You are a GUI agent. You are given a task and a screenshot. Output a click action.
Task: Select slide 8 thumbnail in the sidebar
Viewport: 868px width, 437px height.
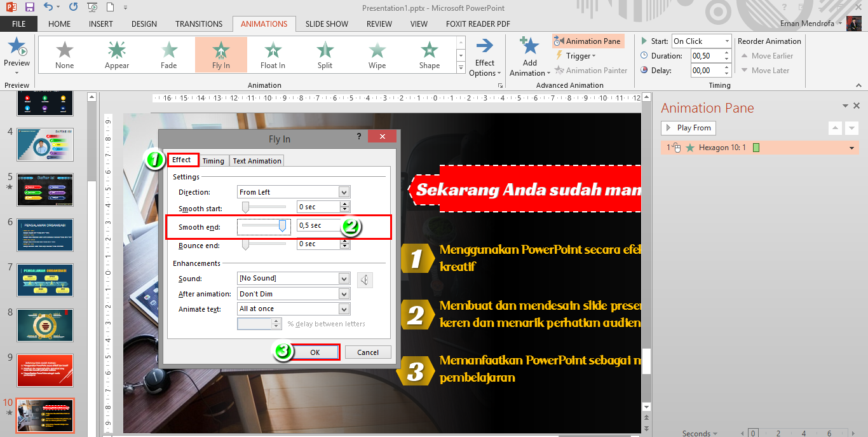[45, 325]
